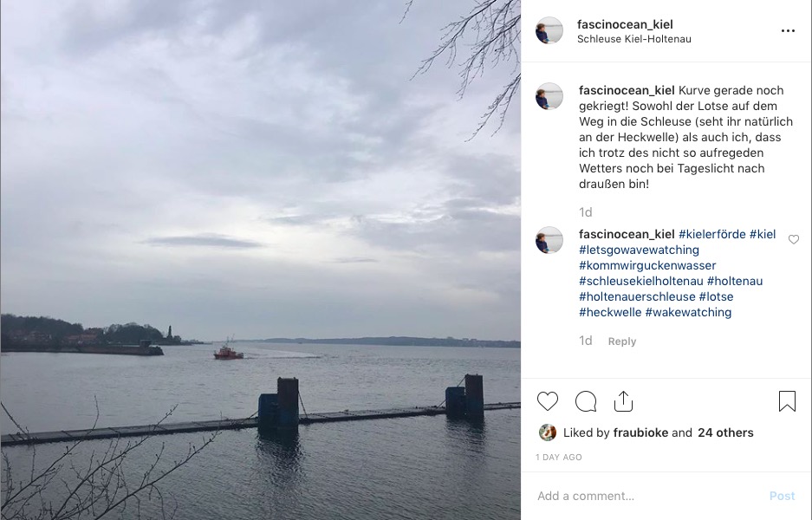This screenshot has height=520, width=812.
Task: Select the photo of the pilot boat
Action: click(x=261, y=260)
